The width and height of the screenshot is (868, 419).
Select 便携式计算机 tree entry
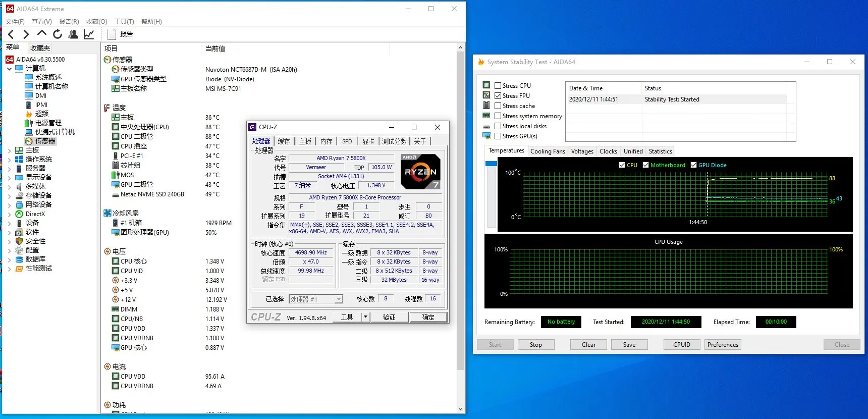(55, 132)
